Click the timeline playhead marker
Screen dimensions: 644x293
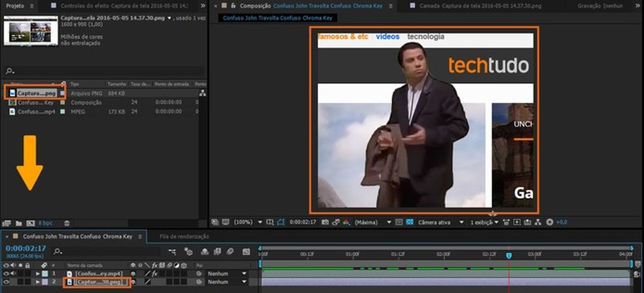(509, 254)
